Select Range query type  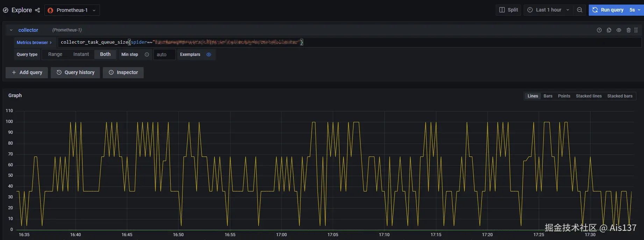[55, 54]
